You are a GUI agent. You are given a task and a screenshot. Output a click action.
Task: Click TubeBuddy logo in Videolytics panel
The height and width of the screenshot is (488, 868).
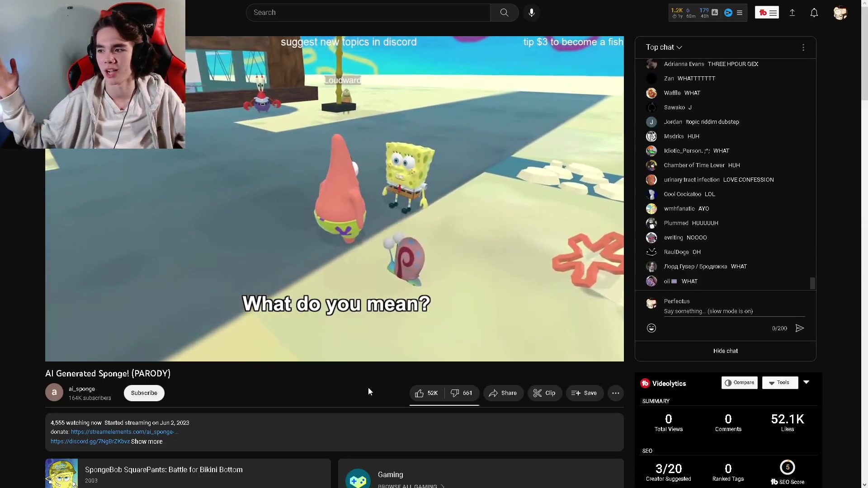click(645, 383)
